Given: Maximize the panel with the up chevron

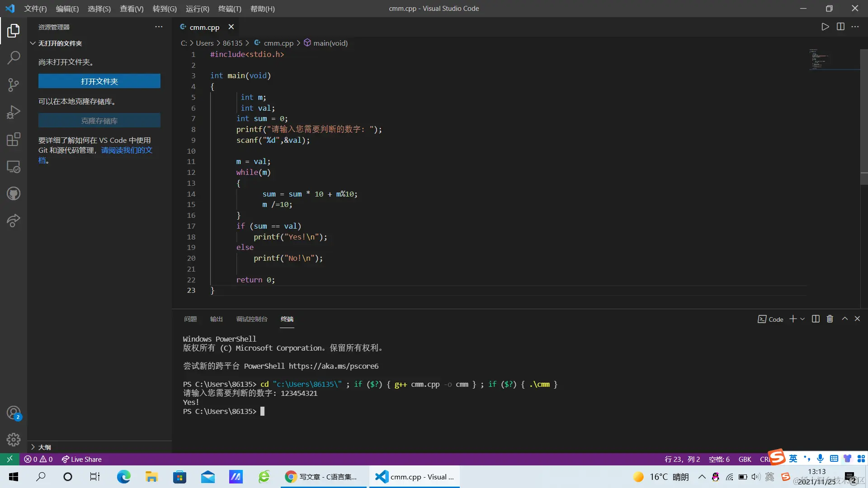Looking at the screenshot, I should tap(844, 319).
